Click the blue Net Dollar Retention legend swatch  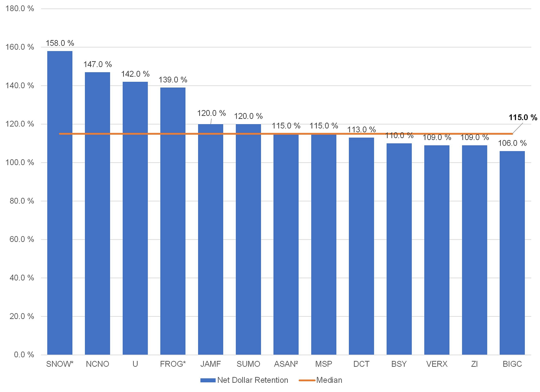pyautogui.click(x=208, y=380)
